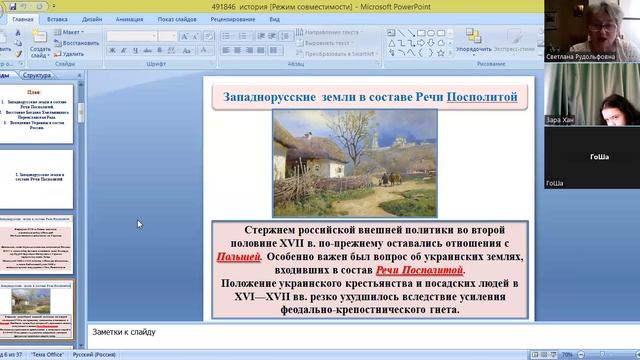Click the Format Painter brush icon
The width and height of the screenshot is (640, 360).
[18, 53]
